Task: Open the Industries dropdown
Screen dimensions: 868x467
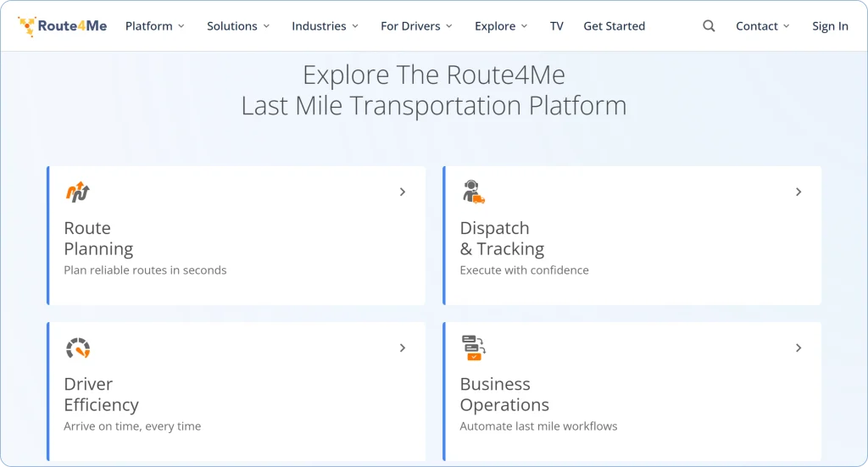Action: pyautogui.click(x=325, y=26)
